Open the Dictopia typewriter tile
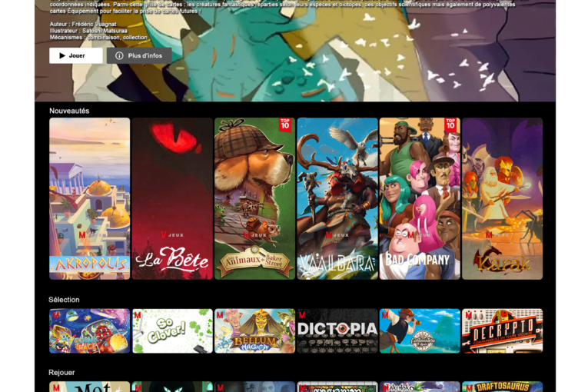The width and height of the screenshot is (588, 392). (337, 331)
